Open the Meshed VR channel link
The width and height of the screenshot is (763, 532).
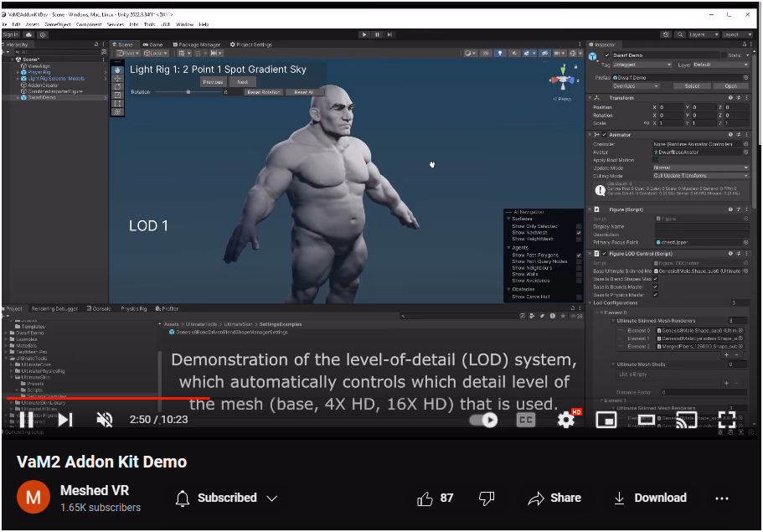pos(95,490)
